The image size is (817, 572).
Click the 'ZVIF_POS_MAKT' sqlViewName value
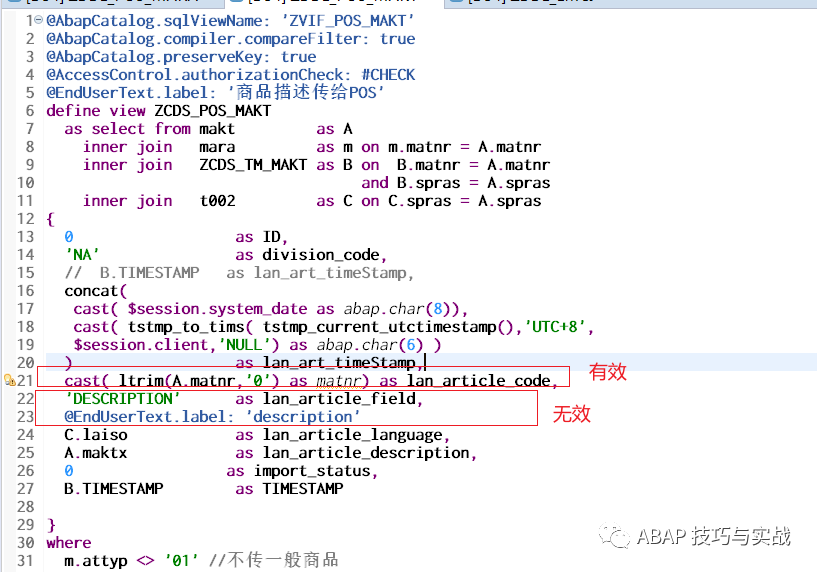(x=348, y=21)
